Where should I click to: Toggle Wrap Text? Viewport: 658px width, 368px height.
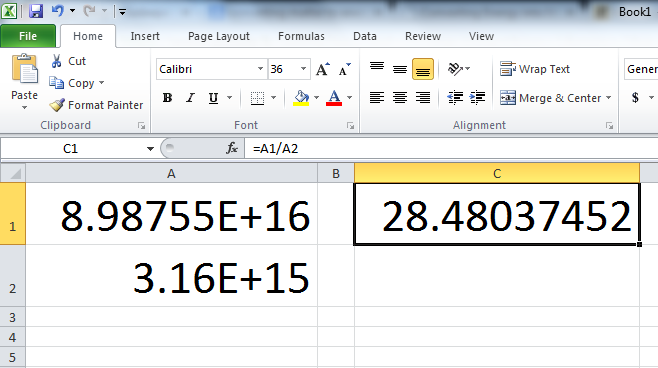click(x=535, y=69)
